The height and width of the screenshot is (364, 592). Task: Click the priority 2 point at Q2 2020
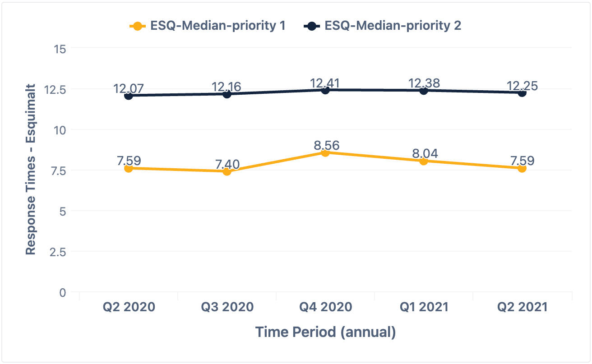point(129,96)
